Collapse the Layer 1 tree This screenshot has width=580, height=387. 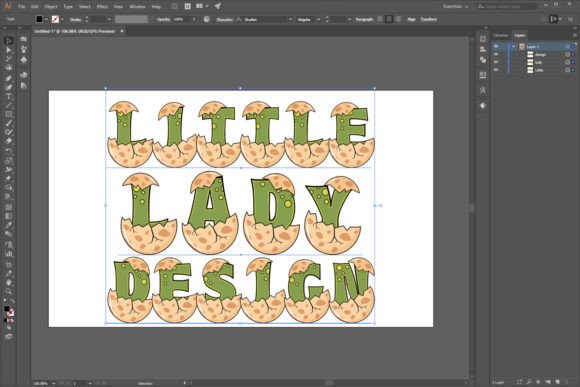tap(513, 47)
